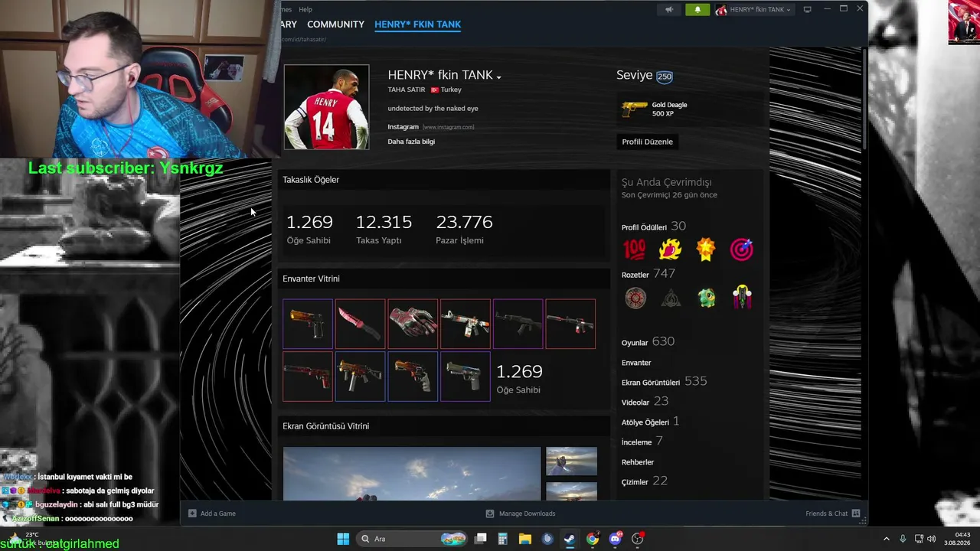This screenshot has height=551, width=980.
Task: Click the 23.776 Pazar İşlemi stat
Action: pyautogui.click(x=464, y=229)
